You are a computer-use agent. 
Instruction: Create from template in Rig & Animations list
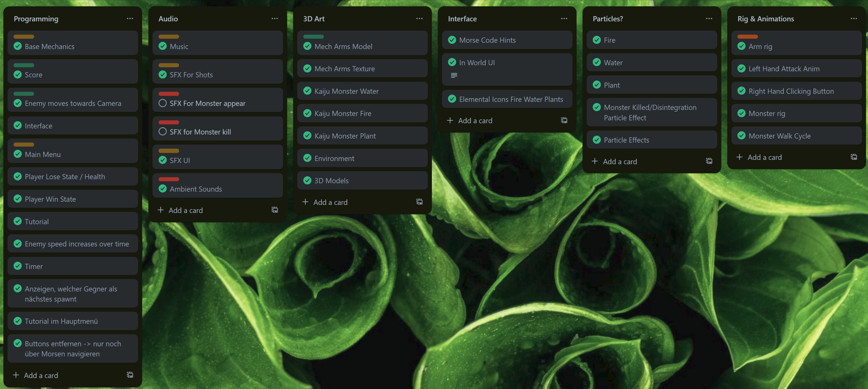point(854,157)
